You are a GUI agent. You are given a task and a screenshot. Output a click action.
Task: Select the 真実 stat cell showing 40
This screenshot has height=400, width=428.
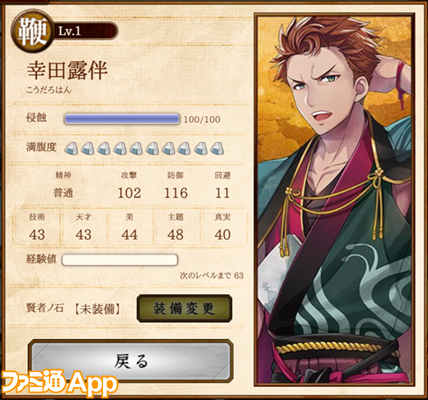[222, 227]
